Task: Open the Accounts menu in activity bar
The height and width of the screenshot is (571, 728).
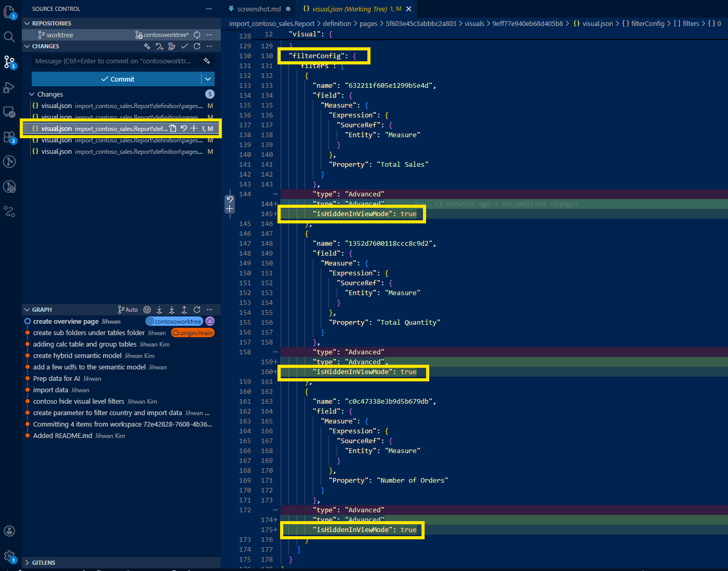Action: click(x=9, y=530)
